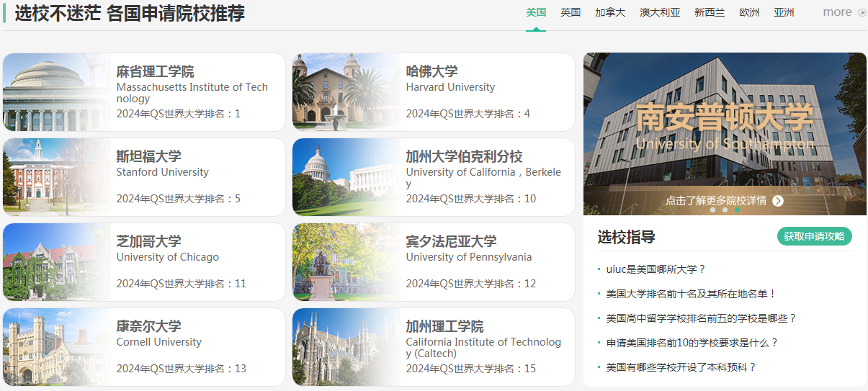Click the Stanford University building thumbnail
Image resolution: width=868 pixels, height=391 pixels.
coord(57,177)
